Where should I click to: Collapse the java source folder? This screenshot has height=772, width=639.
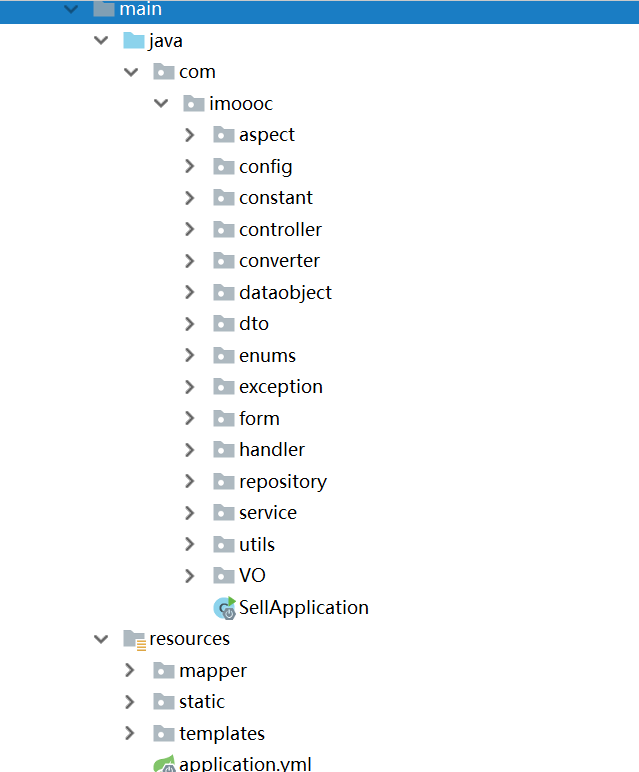click(x=100, y=41)
